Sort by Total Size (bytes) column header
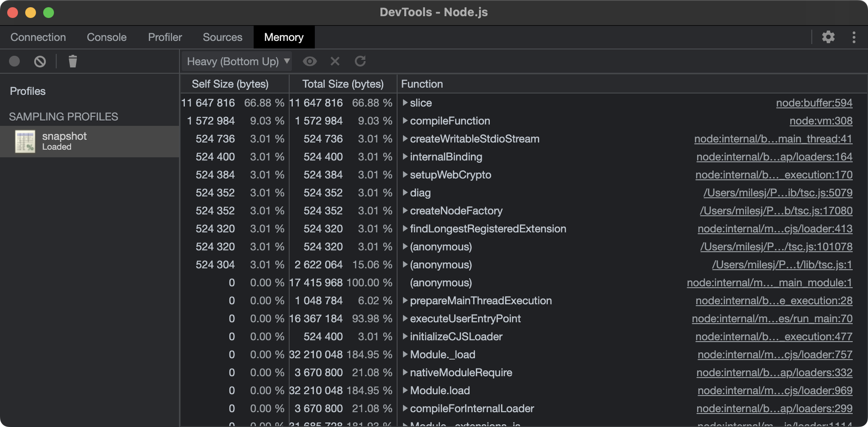The width and height of the screenshot is (868, 427). pyautogui.click(x=343, y=84)
